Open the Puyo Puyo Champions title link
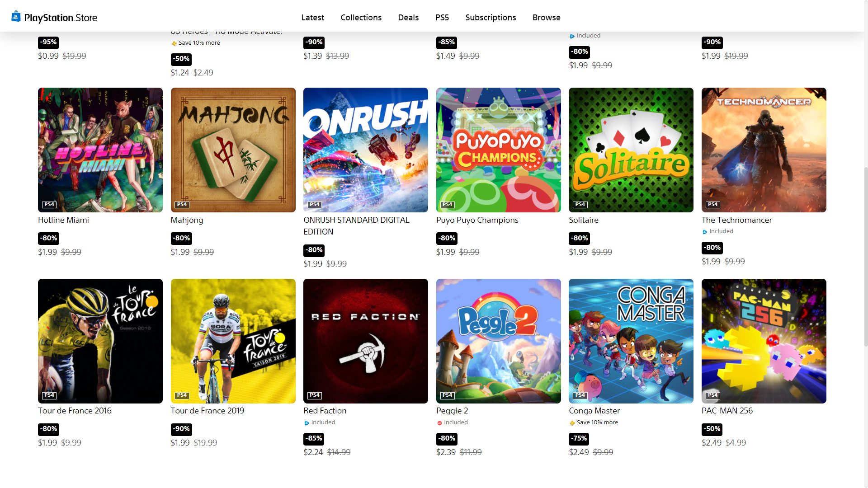The image size is (868, 488). point(477,220)
